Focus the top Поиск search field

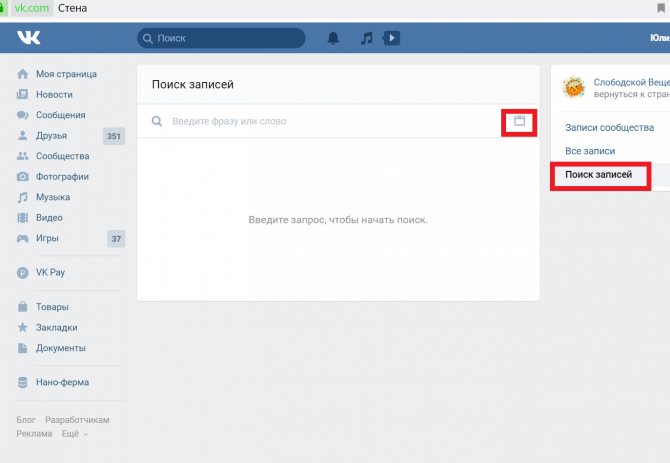225,38
